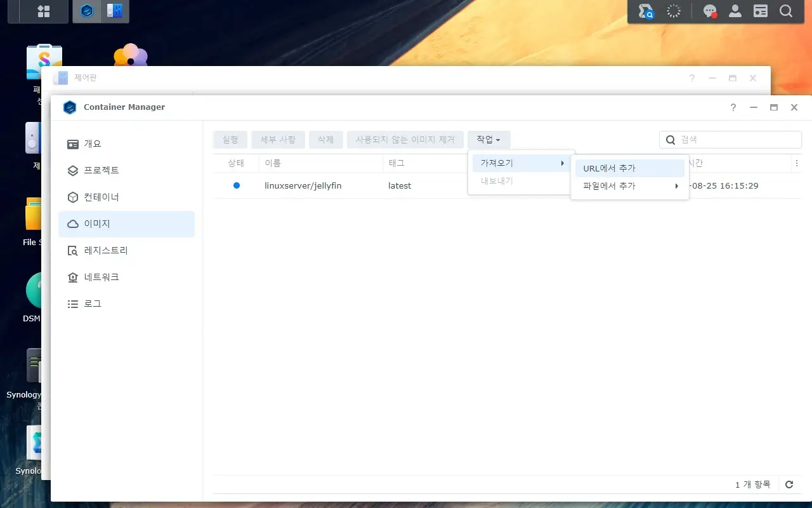Screen dimensions: 812x508
Task: Open the user account options icon
Action: 735,11
